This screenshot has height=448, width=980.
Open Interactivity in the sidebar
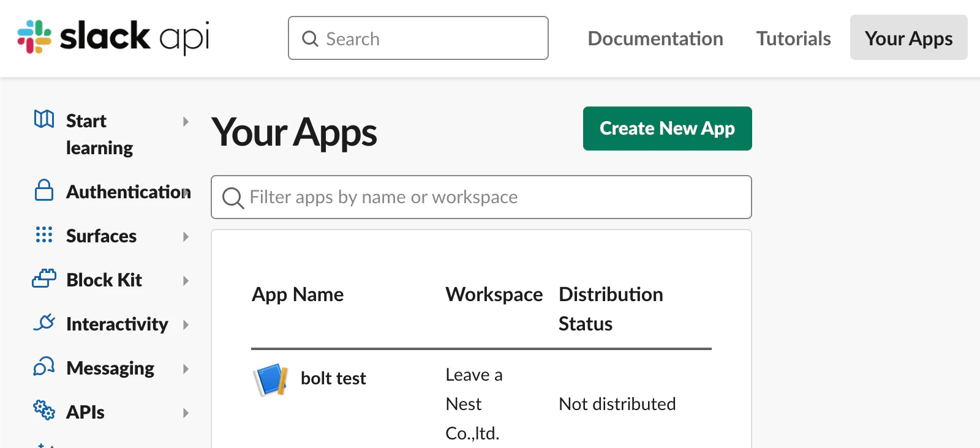coord(117,324)
